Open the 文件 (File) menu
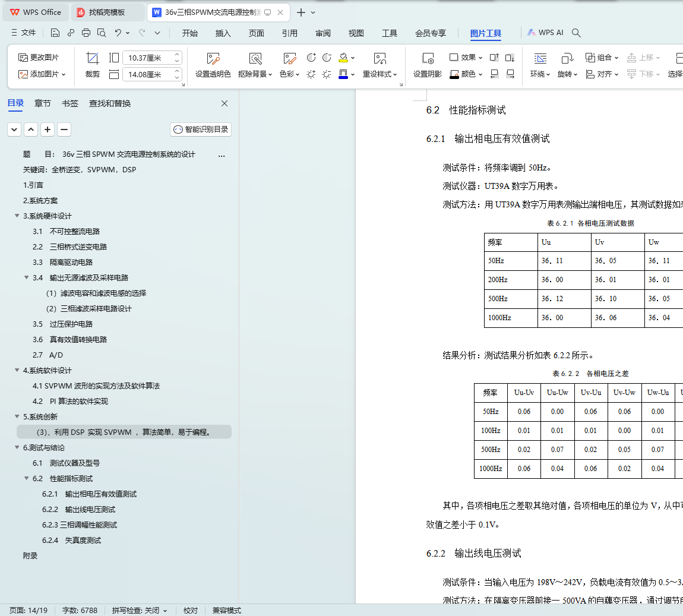This screenshot has width=683, height=616. pos(24,33)
